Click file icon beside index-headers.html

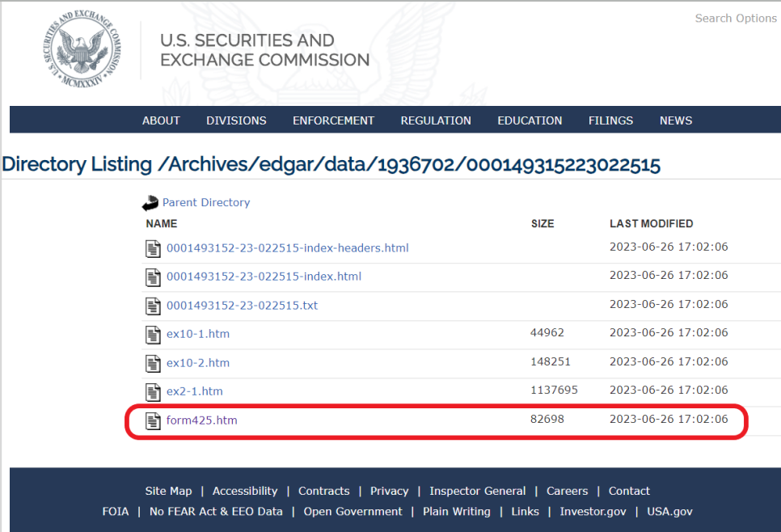pyautogui.click(x=153, y=248)
